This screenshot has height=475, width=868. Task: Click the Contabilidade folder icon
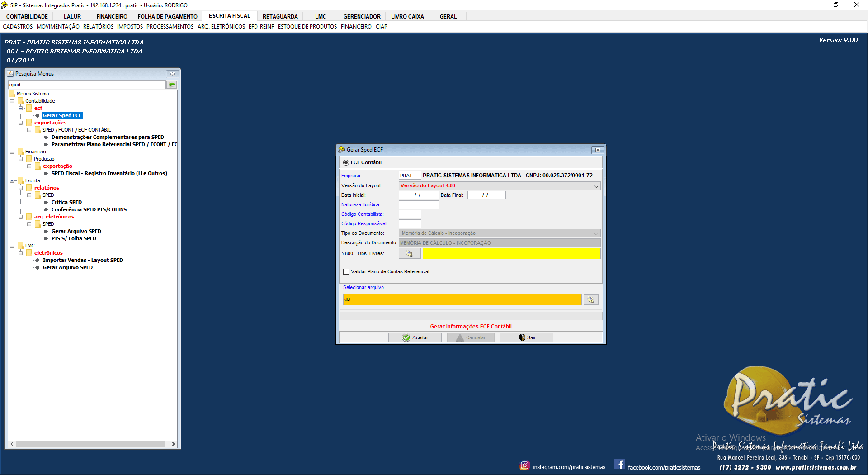tap(20, 101)
